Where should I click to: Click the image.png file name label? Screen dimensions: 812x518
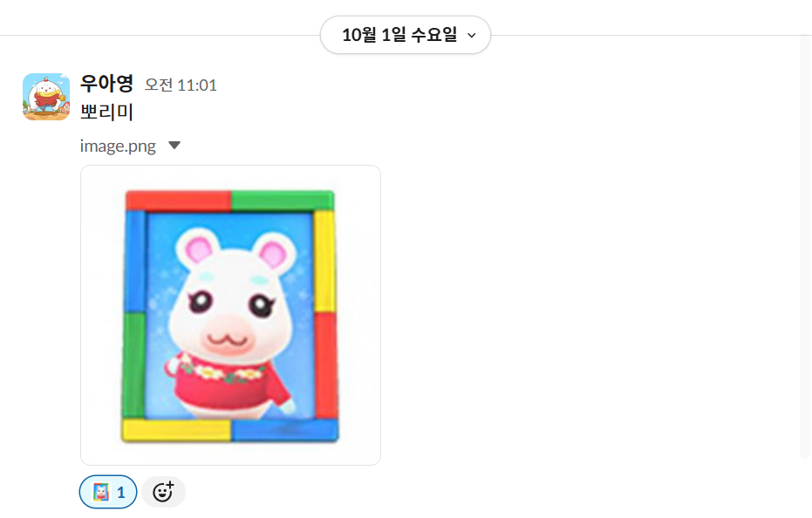[x=118, y=146]
